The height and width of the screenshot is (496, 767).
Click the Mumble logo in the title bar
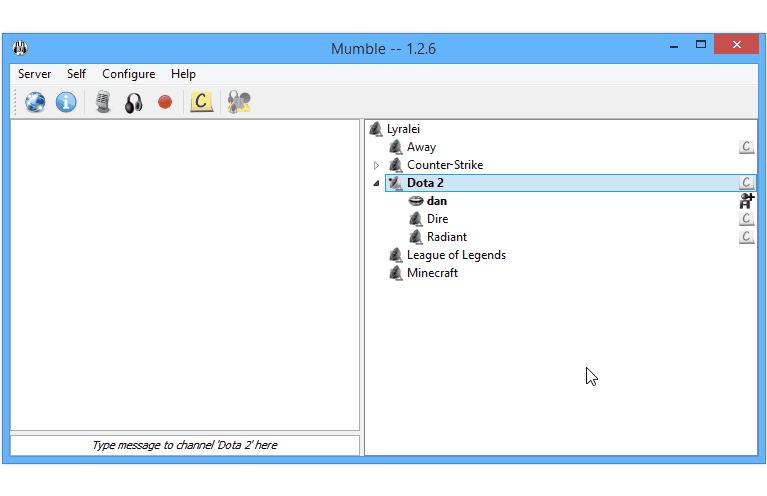pos(20,48)
